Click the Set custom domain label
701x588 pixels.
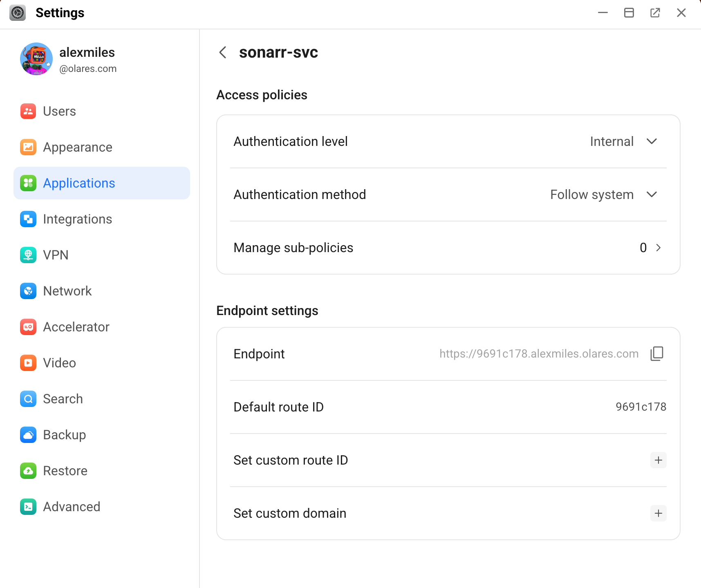(x=290, y=513)
